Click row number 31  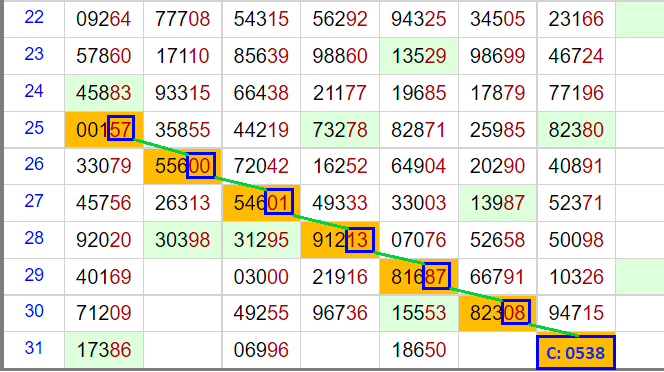(x=34, y=348)
